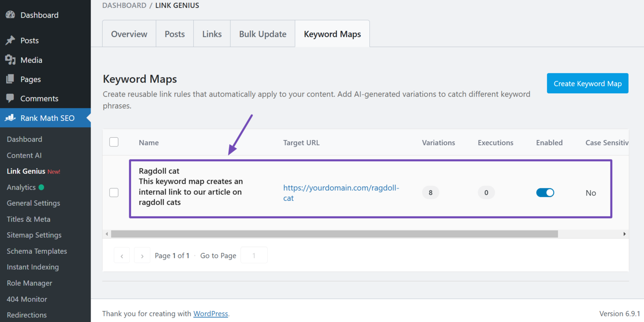Click the Case Sensitive column header
Viewport: 644px width, 322px height.
tap(607, 142)
